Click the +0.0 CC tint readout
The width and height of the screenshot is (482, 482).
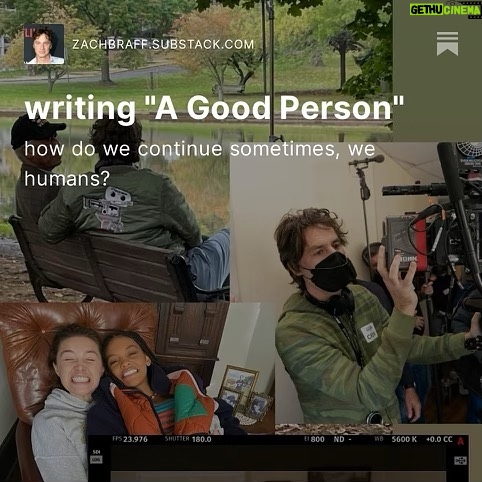click(x=439, y=439)
